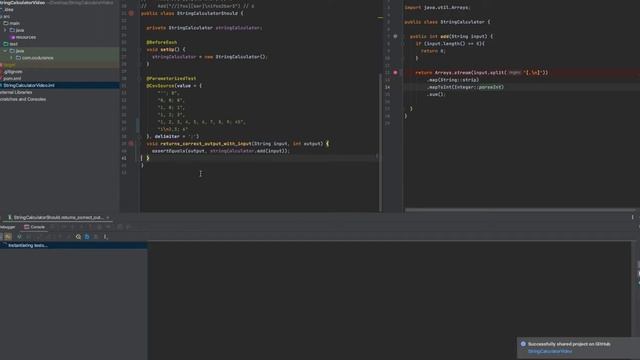Click the gutter icon beside the add method
The height and width of the screenshot is (360, 640).
click(x=395, y=36)
